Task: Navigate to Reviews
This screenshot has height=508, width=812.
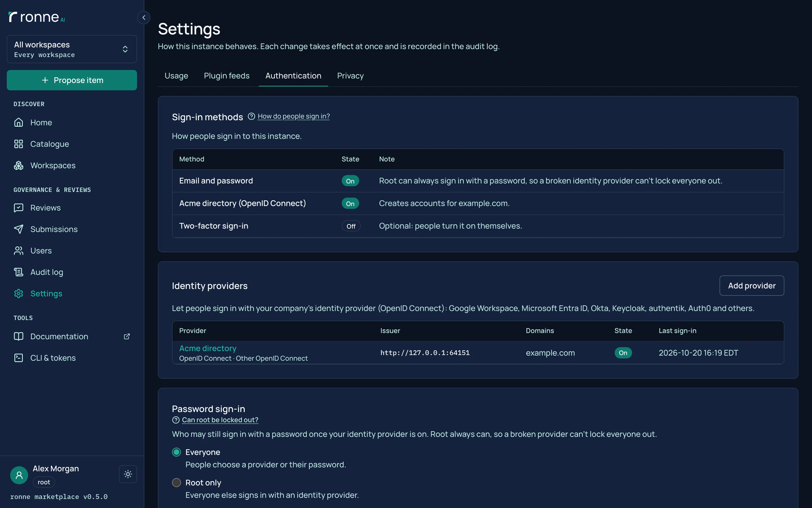Action: [x=45, y=208]
